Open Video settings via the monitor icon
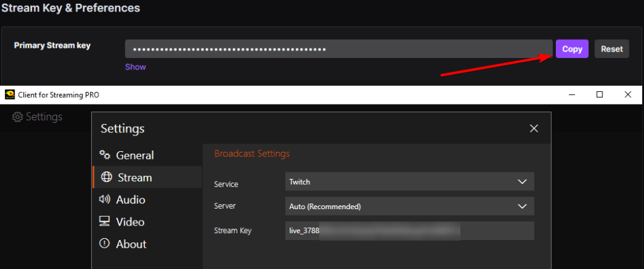This screenshot has width=644, height=269. (x=105, y=222)
